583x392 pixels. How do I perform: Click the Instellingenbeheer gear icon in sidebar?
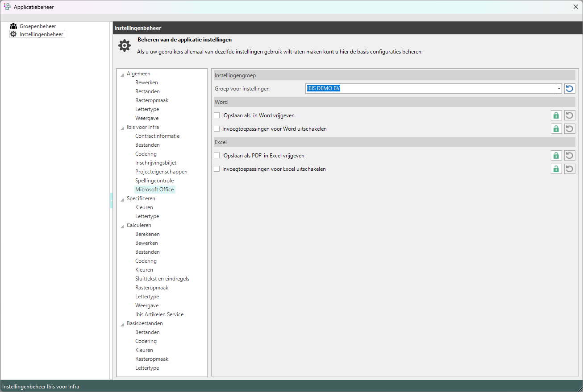[13, 34]
